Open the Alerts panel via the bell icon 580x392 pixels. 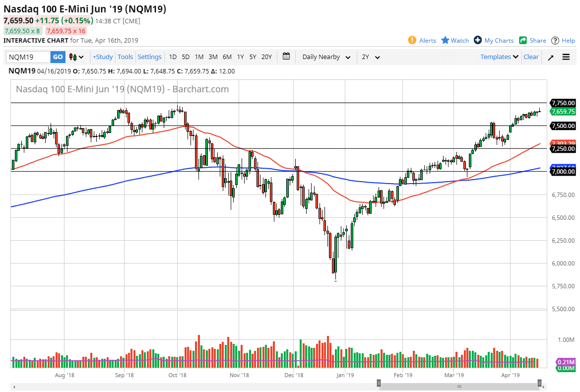(413, 40)
